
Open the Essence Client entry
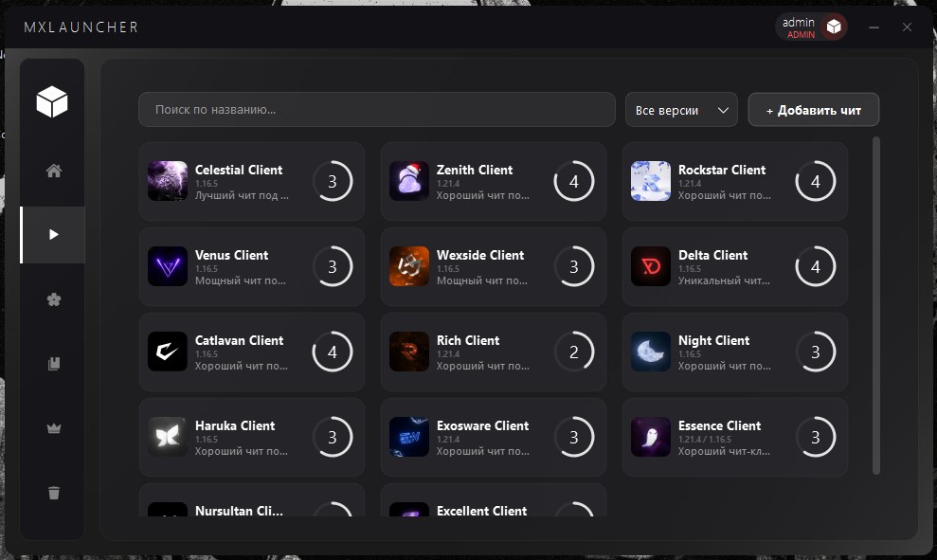[x=734, y=437]
